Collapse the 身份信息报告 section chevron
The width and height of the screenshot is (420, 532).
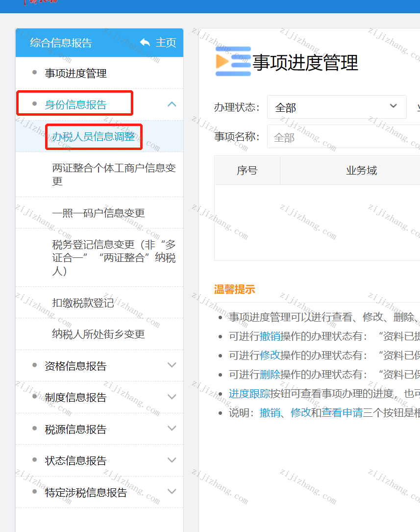pos(172,104)
